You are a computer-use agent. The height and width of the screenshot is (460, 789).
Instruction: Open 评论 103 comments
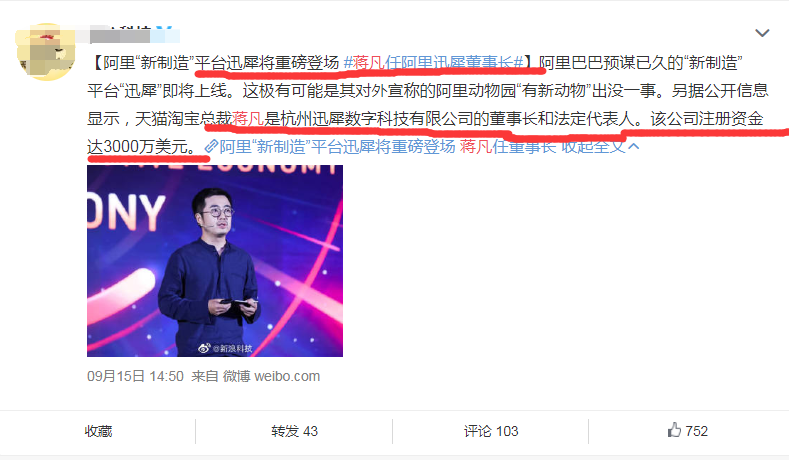coord(491,431)
